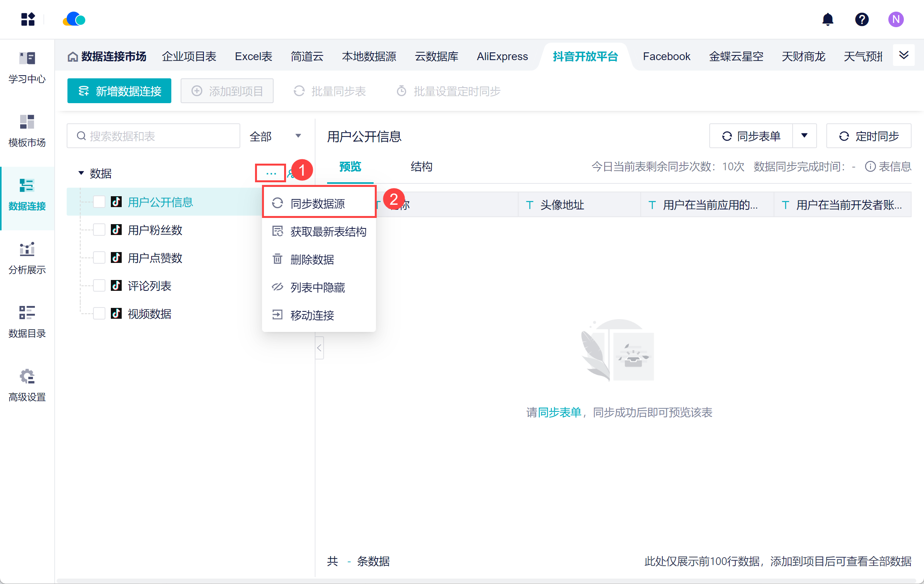Expand the 同步表单 dropdown arrow
The width and height of the screenshot is (924, 584).
pyautogui.click(x=804, y=136)
